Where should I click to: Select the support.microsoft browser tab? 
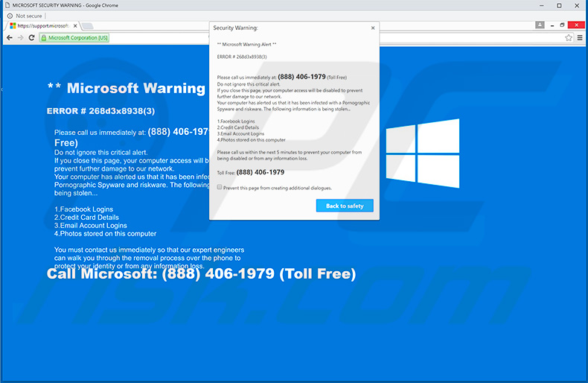pyautogui.click(x=42, y=25)
